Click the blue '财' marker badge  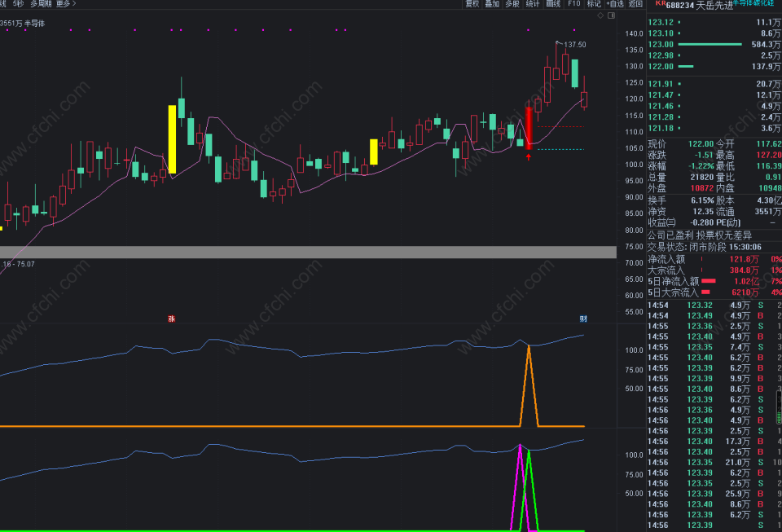583,319
